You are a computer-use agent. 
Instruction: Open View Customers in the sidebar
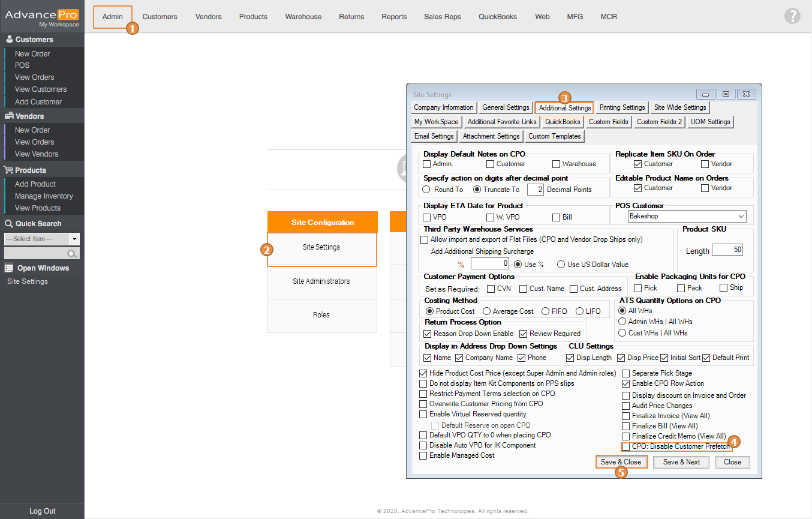41,89
